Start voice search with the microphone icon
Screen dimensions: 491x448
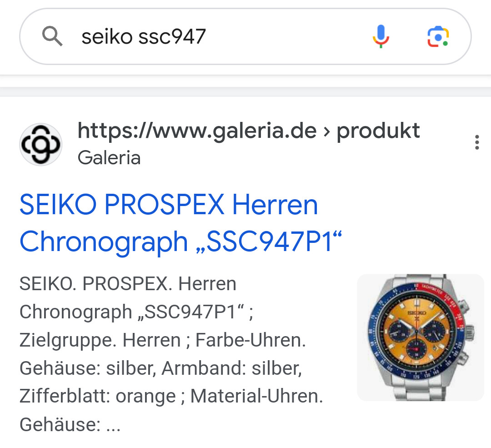(x=381, y=36)
